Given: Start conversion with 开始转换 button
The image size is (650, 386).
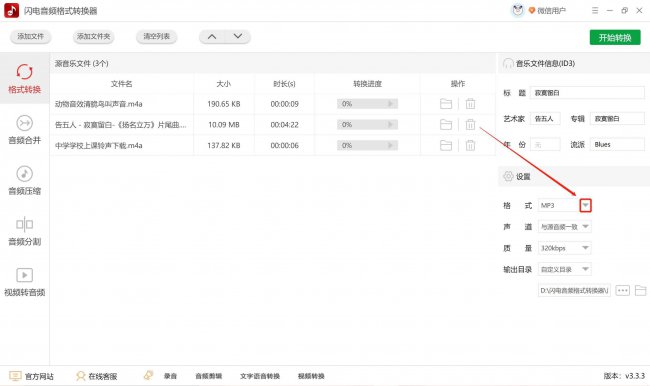Looking at the screenshot, I should (x=615, y=38).
